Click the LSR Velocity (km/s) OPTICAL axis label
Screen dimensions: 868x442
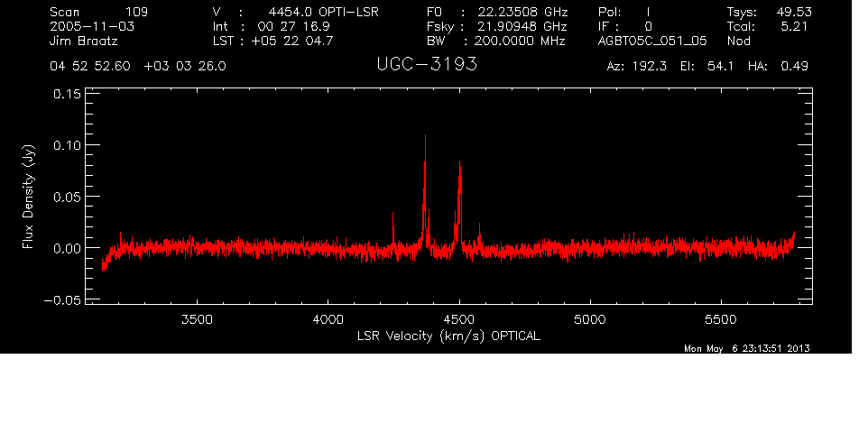pyautogui.click(x=448, y=336)
